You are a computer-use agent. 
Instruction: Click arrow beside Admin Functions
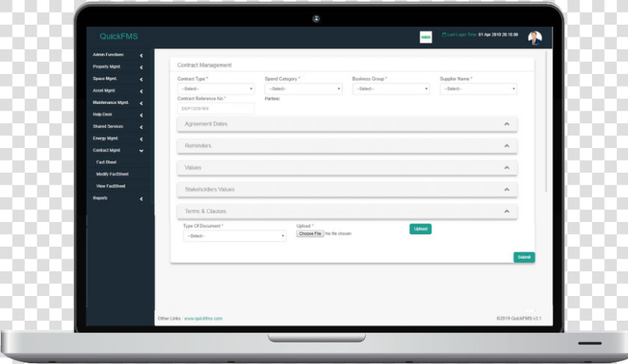click(x=141, y=55)
